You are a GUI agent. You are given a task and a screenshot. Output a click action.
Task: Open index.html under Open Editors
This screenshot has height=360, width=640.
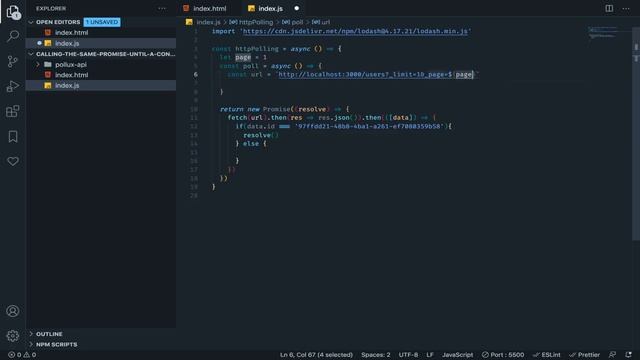101,33
